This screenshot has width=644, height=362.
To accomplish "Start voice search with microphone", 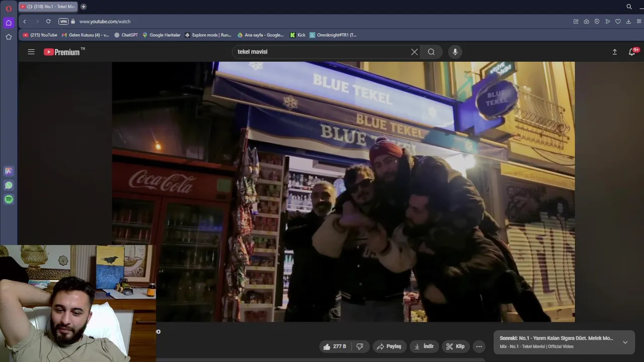I will 455,52.
